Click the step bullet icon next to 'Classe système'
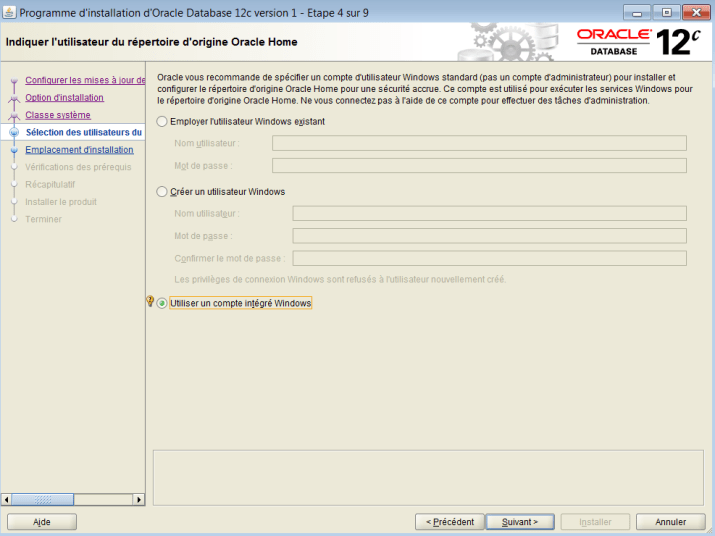Screen dimensions: 715x536 pyautogui.click(x=14, y=115)
